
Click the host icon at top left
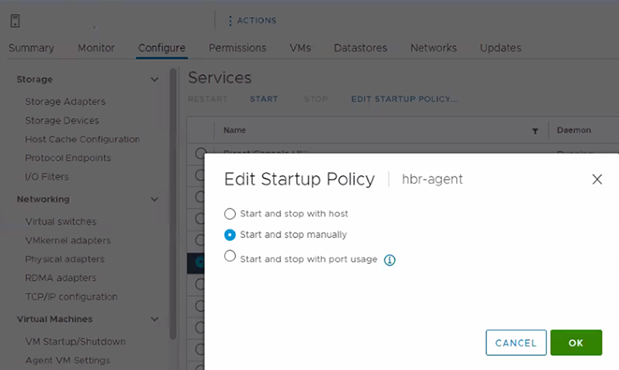tap(15, 21)
